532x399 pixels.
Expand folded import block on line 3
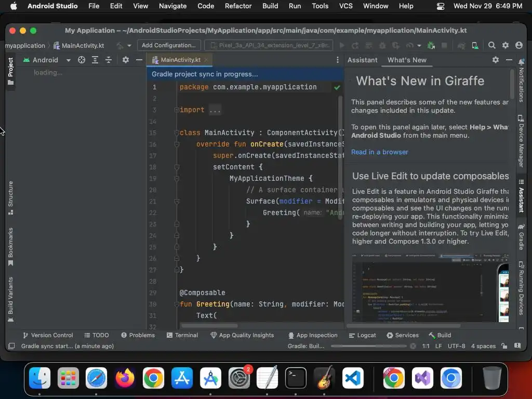tap(177, 110)
